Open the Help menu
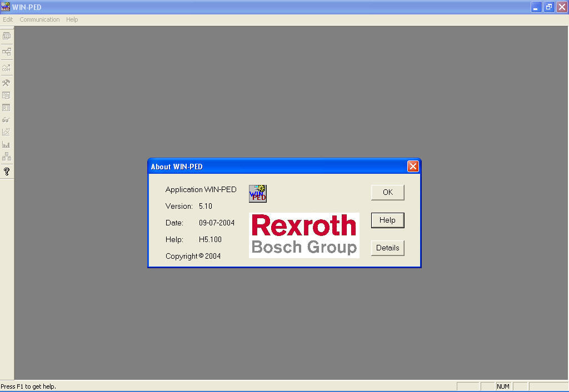The image size is (569, 392). tap(72, 19)
